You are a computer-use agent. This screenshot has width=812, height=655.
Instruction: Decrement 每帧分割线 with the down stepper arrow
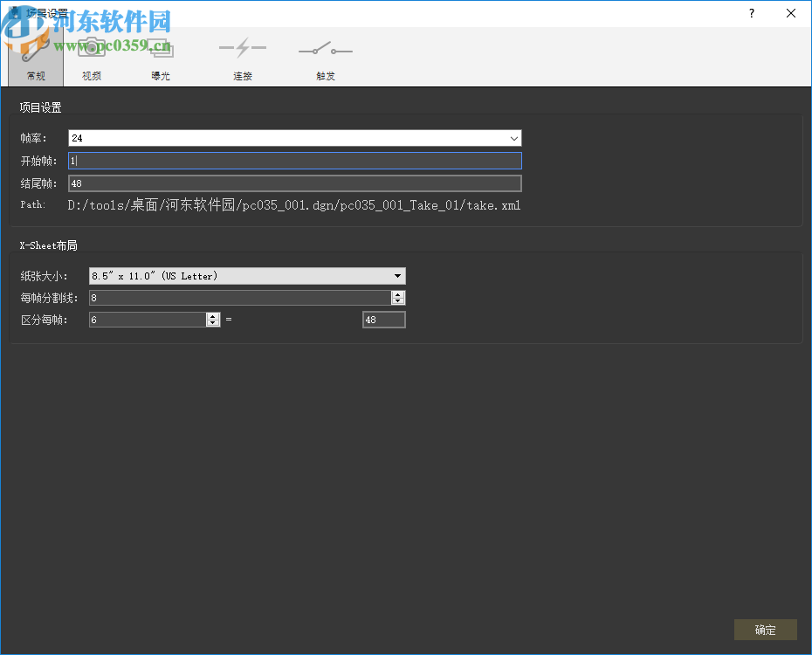coord(398,300)
